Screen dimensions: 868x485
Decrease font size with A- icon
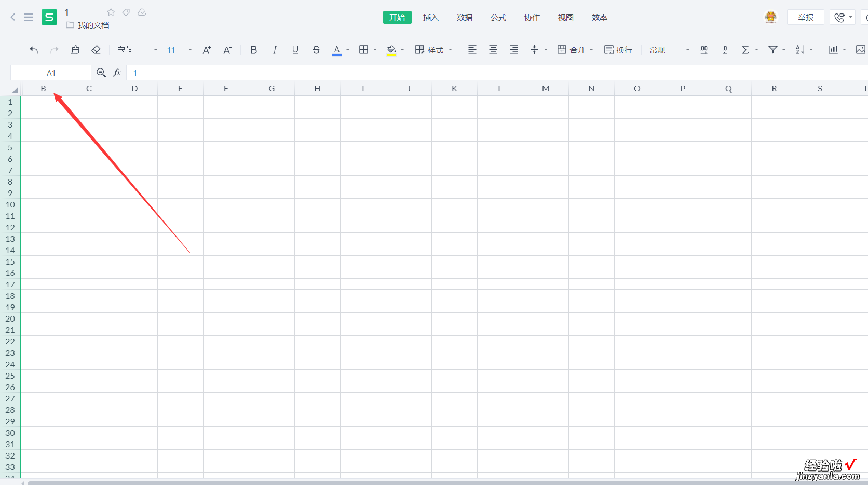tap(227, 50)
